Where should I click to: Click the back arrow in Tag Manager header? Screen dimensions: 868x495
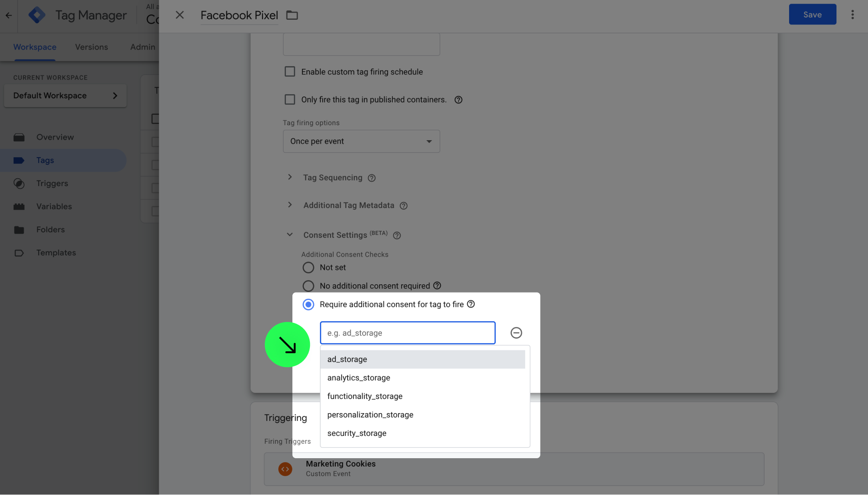tap(9, 15)
